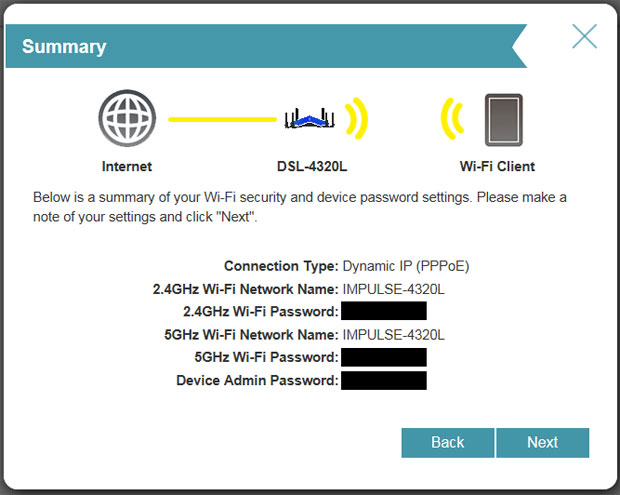Click the Internet label under the globe
Image resolution: width=620 pixels, height=495 pixels.
pos(127,166)
